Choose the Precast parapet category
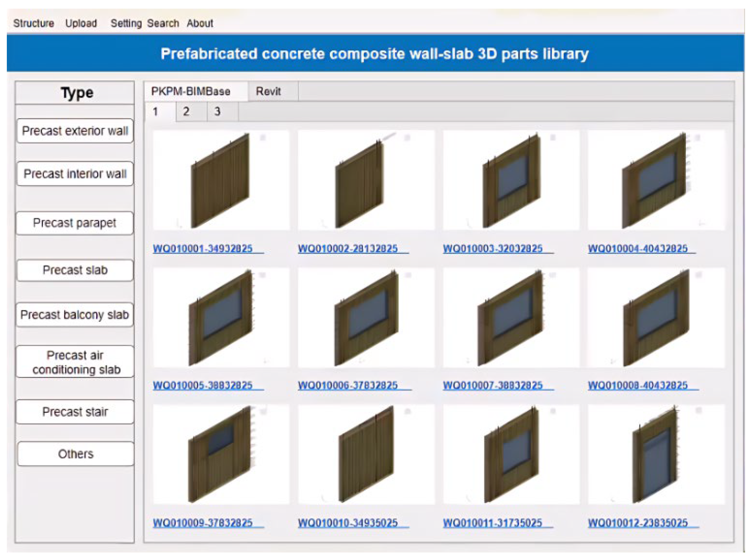 pyautogui.click(x=75, y=223)
